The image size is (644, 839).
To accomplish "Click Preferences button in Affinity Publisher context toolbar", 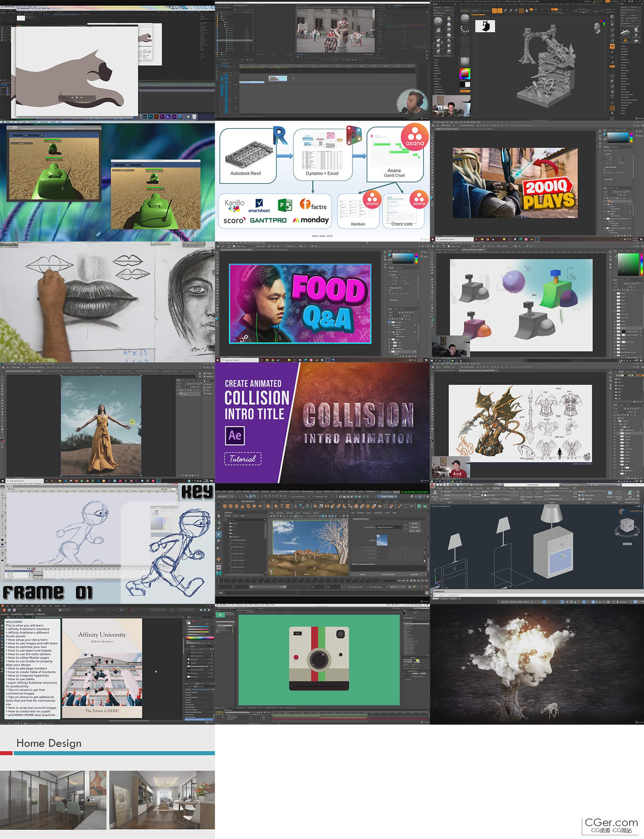I will [41, 614].
